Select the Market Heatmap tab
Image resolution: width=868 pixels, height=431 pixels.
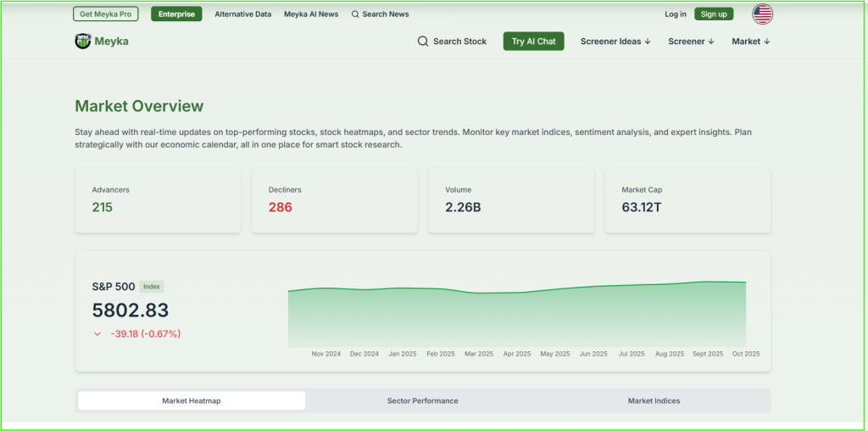pyautogui.click(x=191, y=400)
